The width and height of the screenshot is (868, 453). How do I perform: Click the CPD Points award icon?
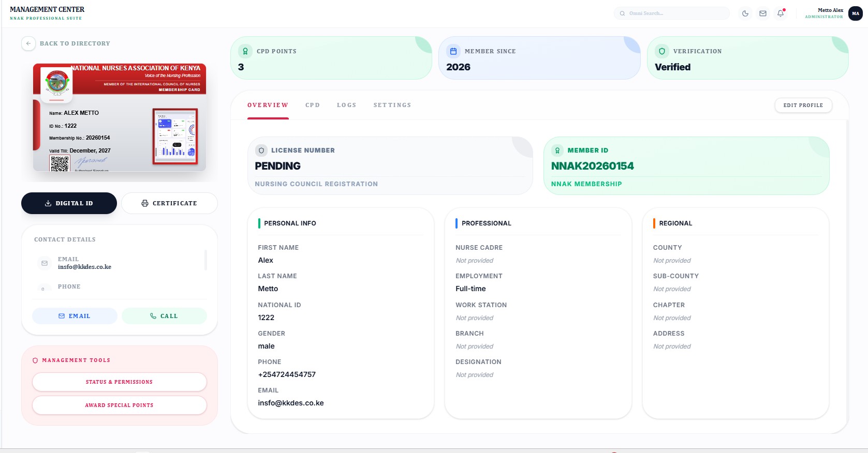245,51
